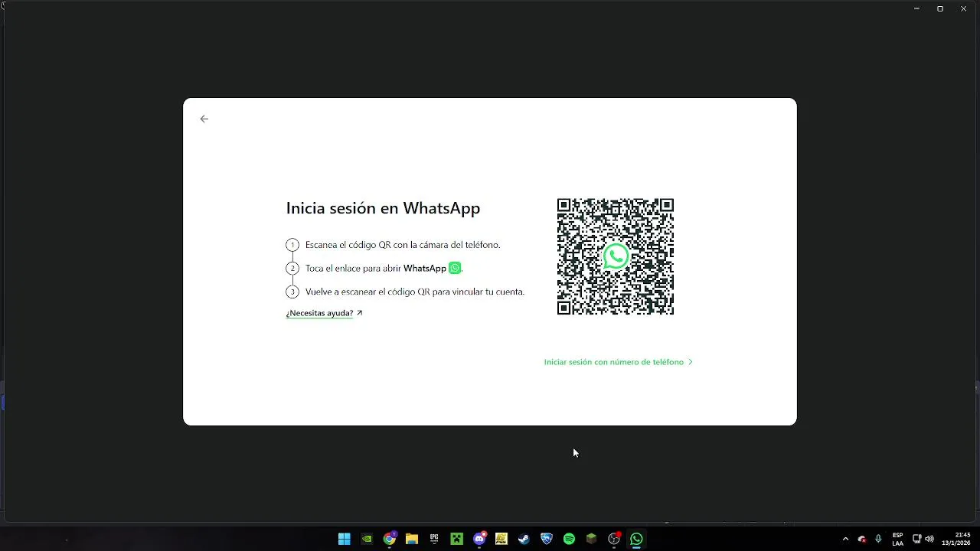980x551 pixels.
Task: Open Spotify from taskbar
Action: 569,539
